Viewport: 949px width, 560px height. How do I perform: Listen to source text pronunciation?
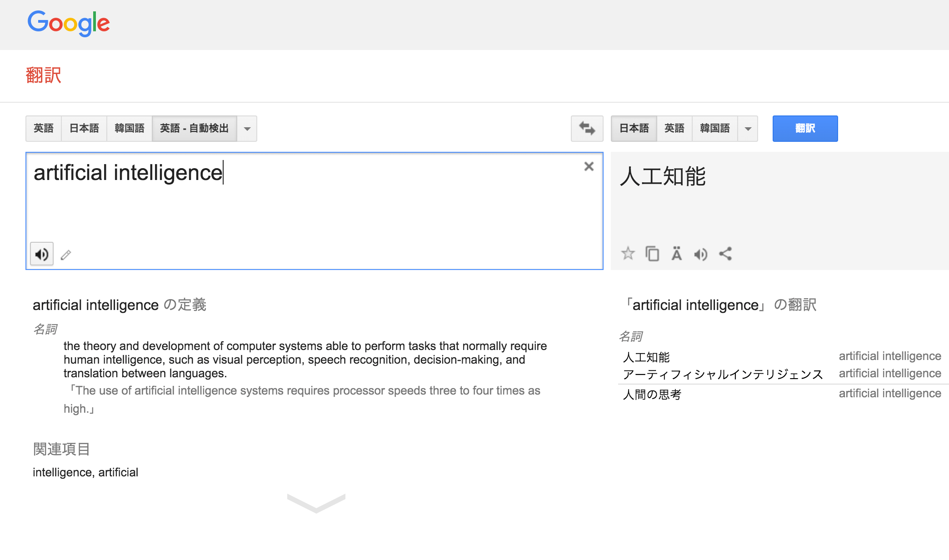click(42, 254)
